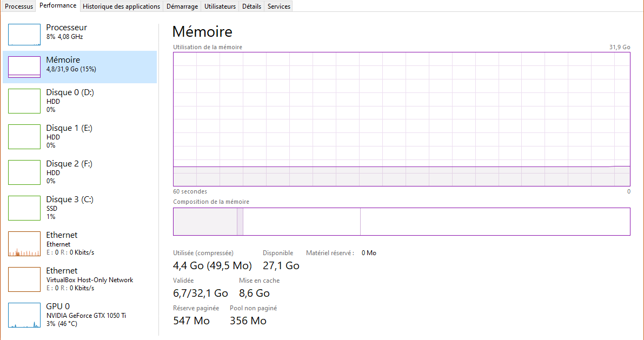Click the Validée 6,7/32,1 Go value
Screen dimensions: 644x340
[201, 293]
